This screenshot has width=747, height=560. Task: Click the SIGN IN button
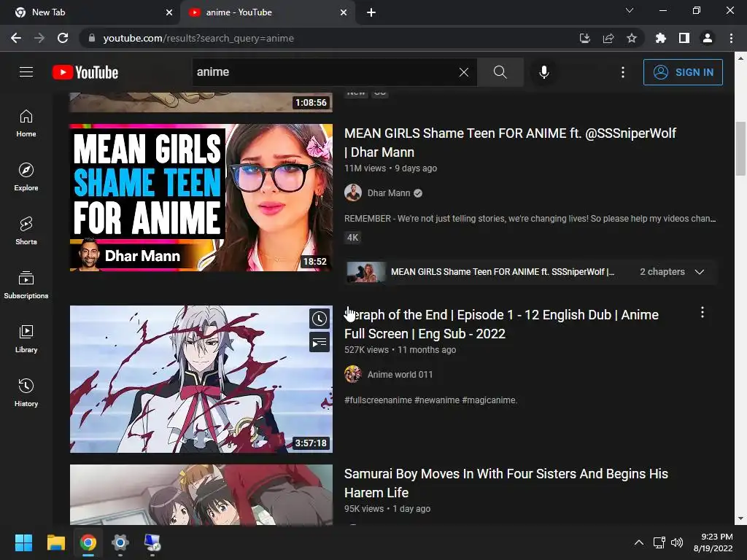(683, 72)
